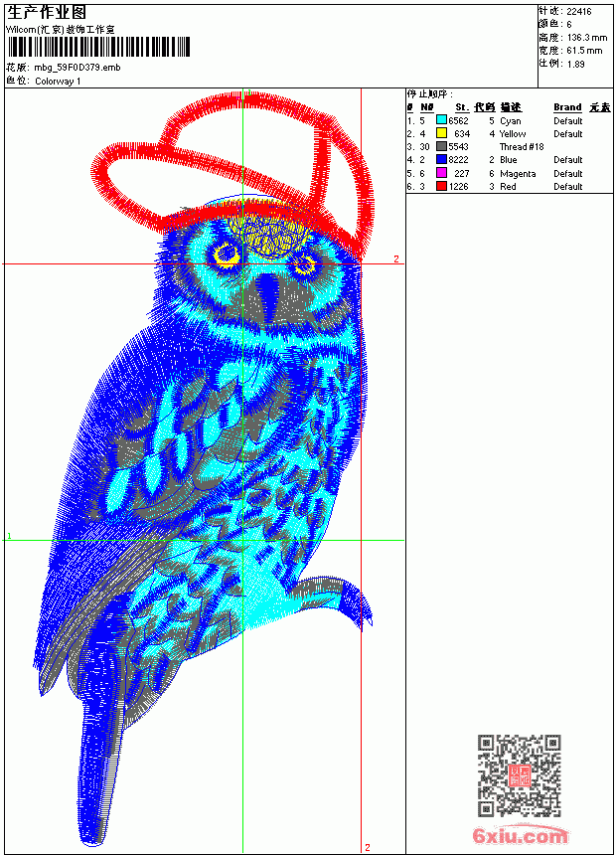Viewport: 616px width, 855px height.
Task: Click the Blue thread color swatch
Action: click(x=441, y=160)
